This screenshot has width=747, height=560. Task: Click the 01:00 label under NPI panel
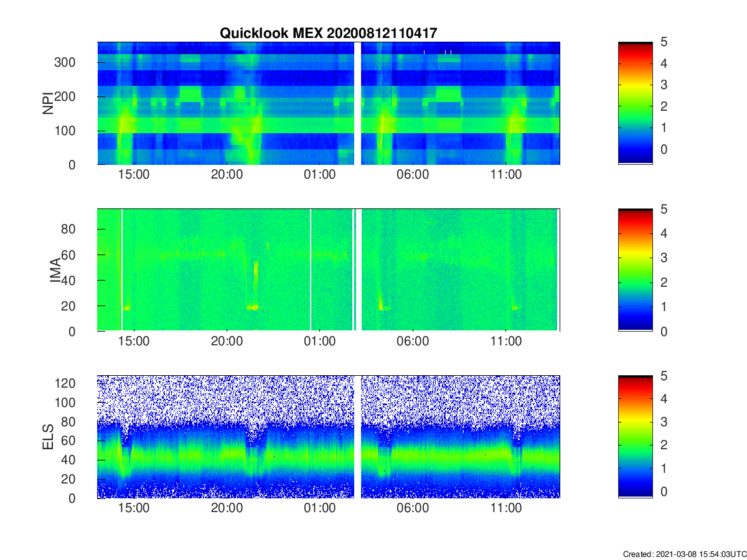(319, 175)
